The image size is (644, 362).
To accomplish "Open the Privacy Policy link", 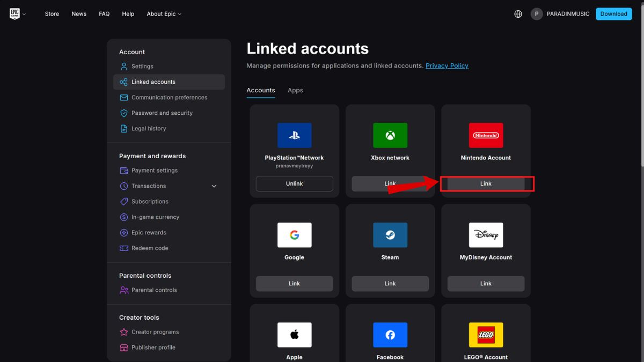I will coord(447,65).
